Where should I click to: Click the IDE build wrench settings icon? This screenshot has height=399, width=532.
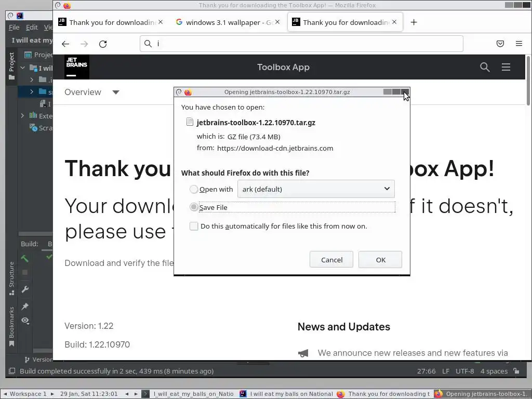point(25,289)
